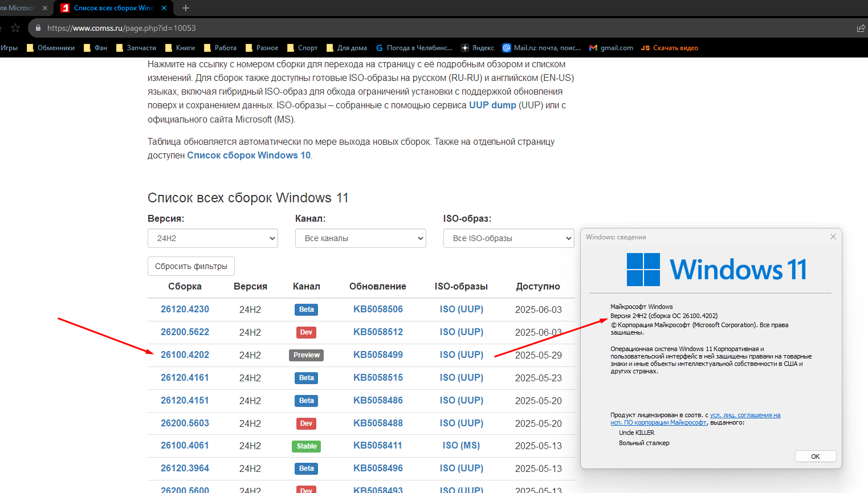Switch to the Список всех сборок tab

coord(113,8)
